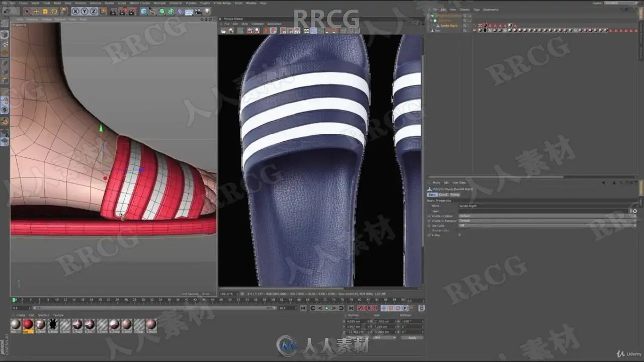Switch to Polygons mode
The image size is (644, 362).
tap(5, 80)
